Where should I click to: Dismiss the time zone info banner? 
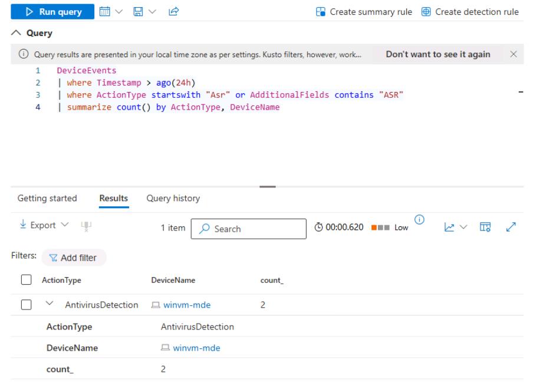click(x=513, y=54)
